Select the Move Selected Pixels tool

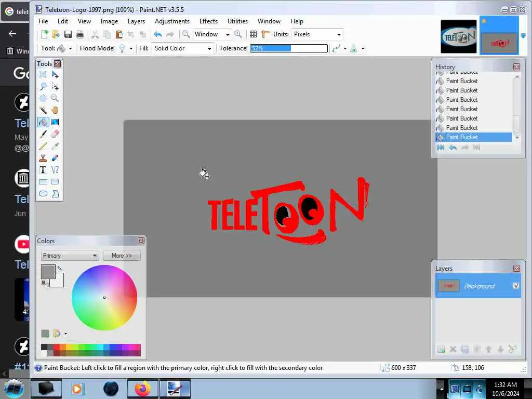tap(55, 75)
